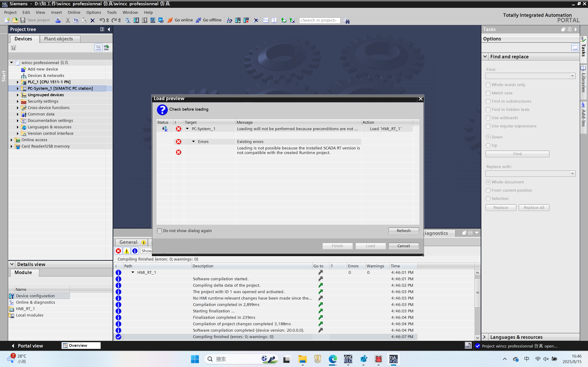
Task: Click the error filter icon in Info panel
Action: 118,251
